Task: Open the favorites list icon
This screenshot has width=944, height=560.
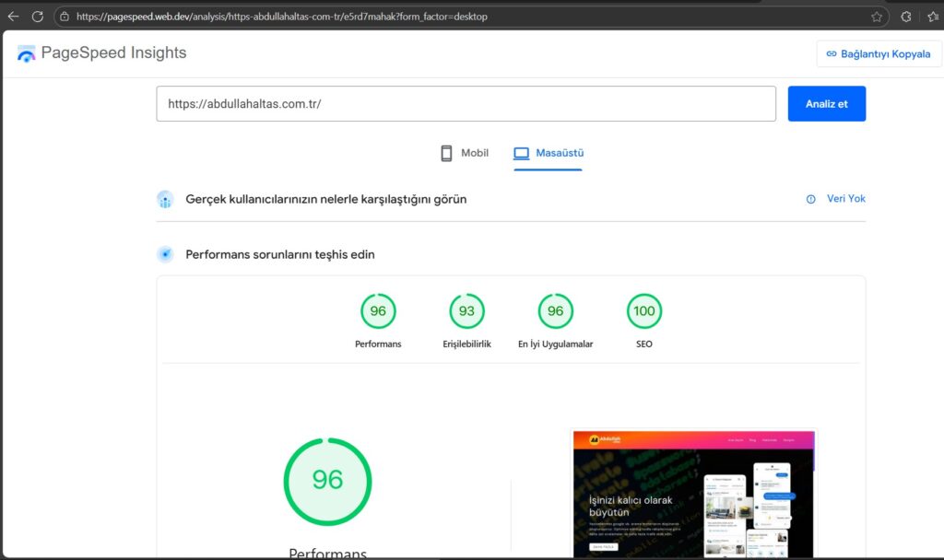Action: [932, 17]
